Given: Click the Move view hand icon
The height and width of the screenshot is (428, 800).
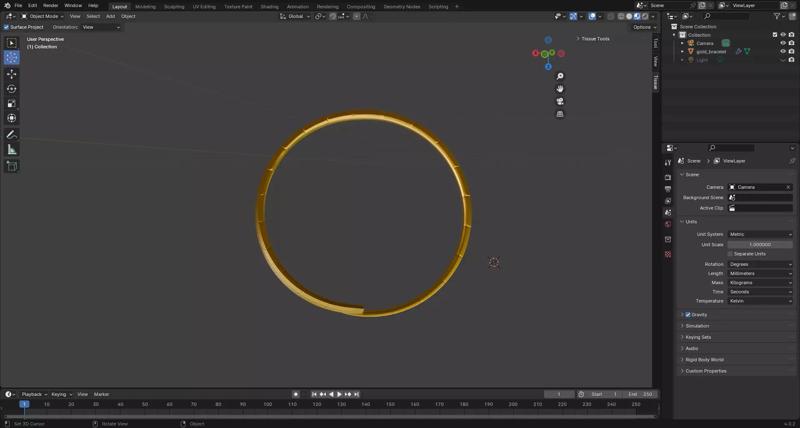Looking at the screenshot, I should click(x=560, y=89).
